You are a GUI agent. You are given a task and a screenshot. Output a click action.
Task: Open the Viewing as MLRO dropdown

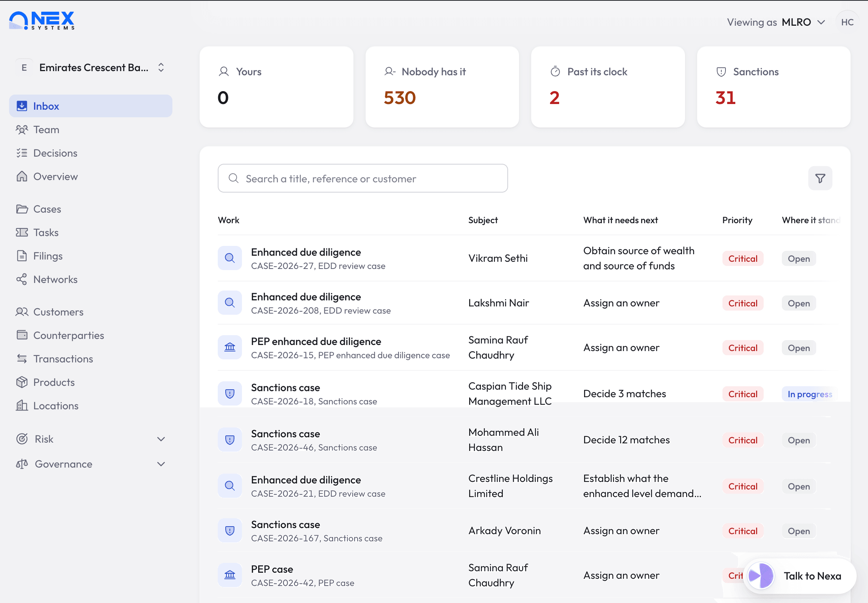tap(776, 22)
